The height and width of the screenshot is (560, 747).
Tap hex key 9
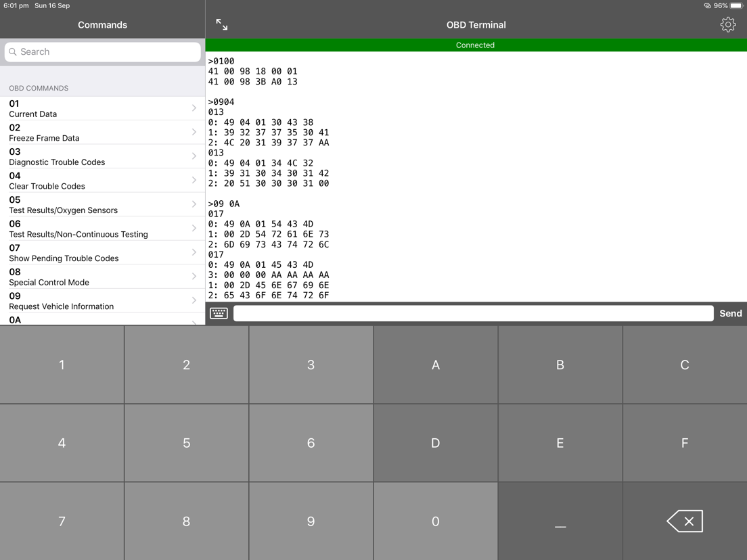311,521
